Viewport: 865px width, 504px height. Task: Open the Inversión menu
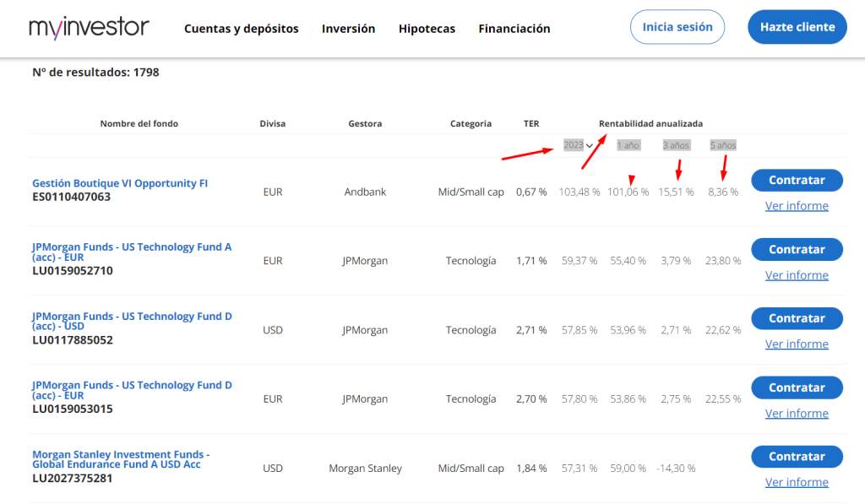click(x=348, y=29)
